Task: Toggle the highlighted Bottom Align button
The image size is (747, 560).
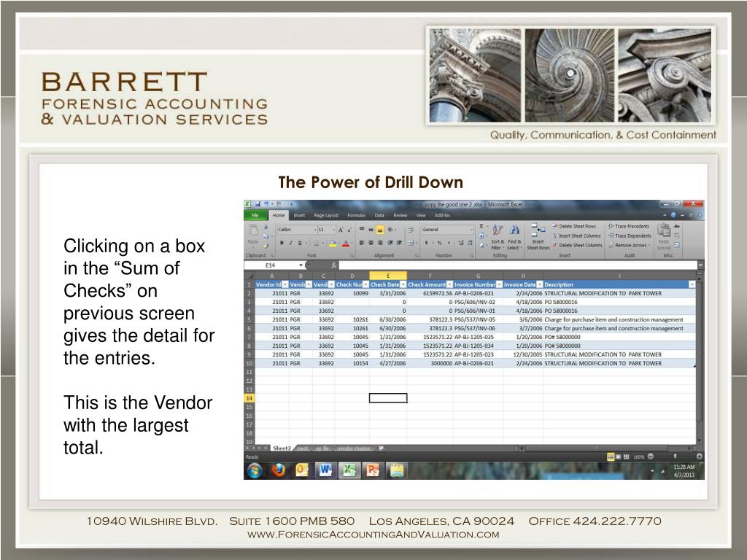Action: click(379, 230)
